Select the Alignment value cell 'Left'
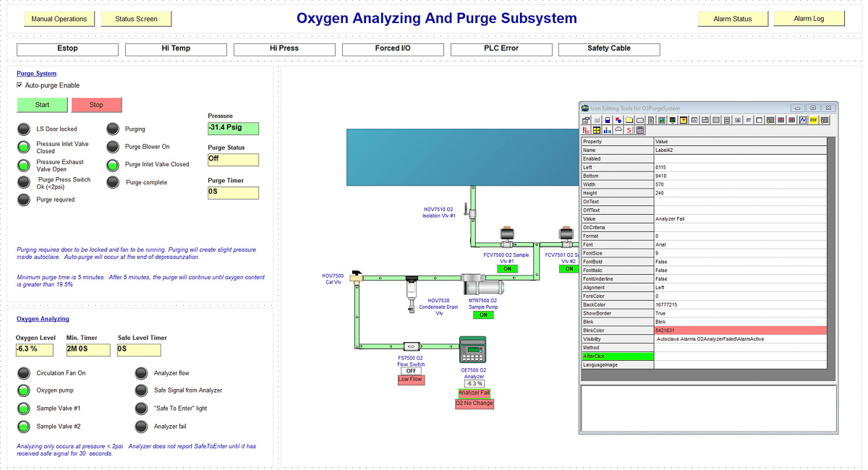This screenshot has width=868, height=470. point(740,288)
